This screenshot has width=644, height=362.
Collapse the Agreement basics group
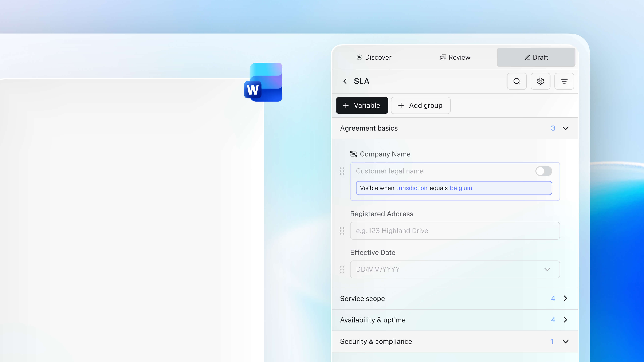point(565,128)
